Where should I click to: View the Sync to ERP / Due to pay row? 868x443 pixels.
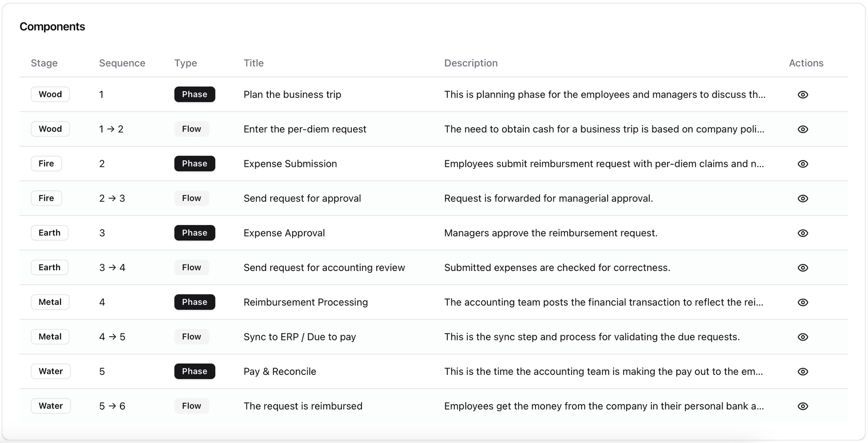click(x=802, y=337)
